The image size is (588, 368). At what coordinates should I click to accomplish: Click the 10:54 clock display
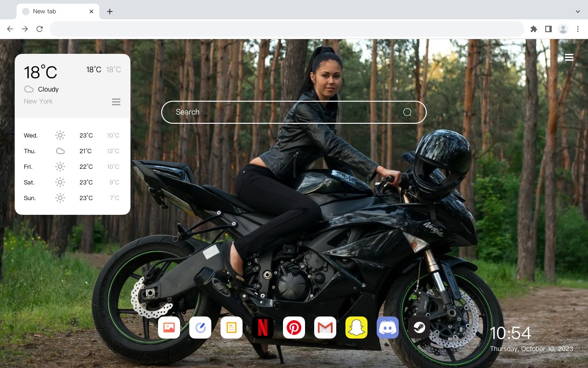pyautogui.click(x=510, y=333)
